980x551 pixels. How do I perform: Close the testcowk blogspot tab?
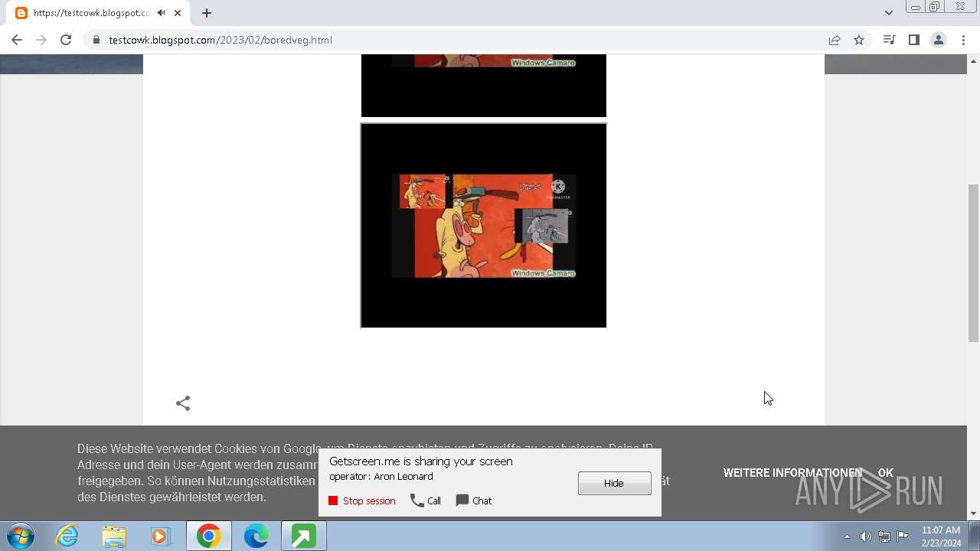coord(177,13)
